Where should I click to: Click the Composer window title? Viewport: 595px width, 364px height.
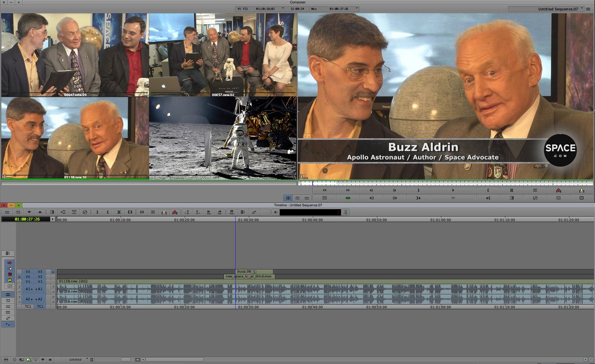click(x=298, y=2)
